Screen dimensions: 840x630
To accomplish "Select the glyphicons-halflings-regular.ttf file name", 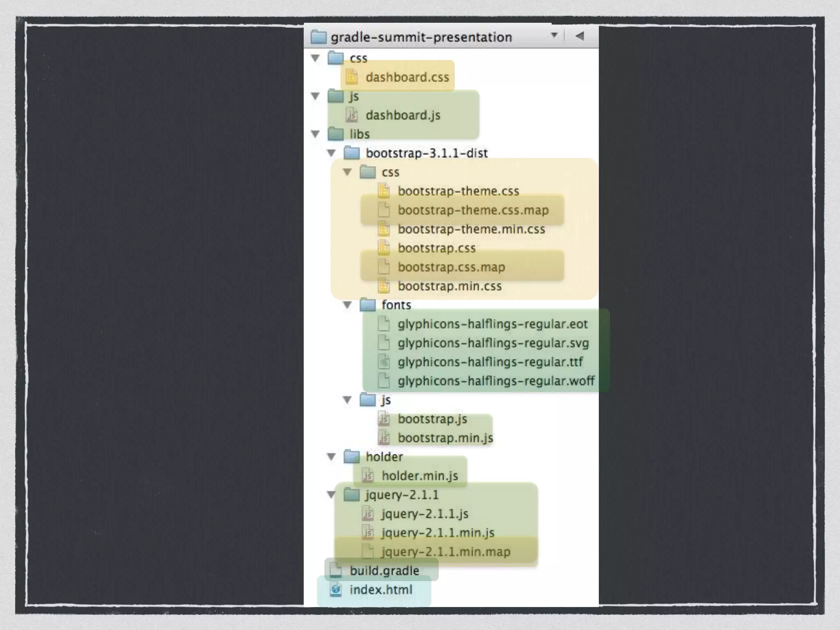I will 490,362.
